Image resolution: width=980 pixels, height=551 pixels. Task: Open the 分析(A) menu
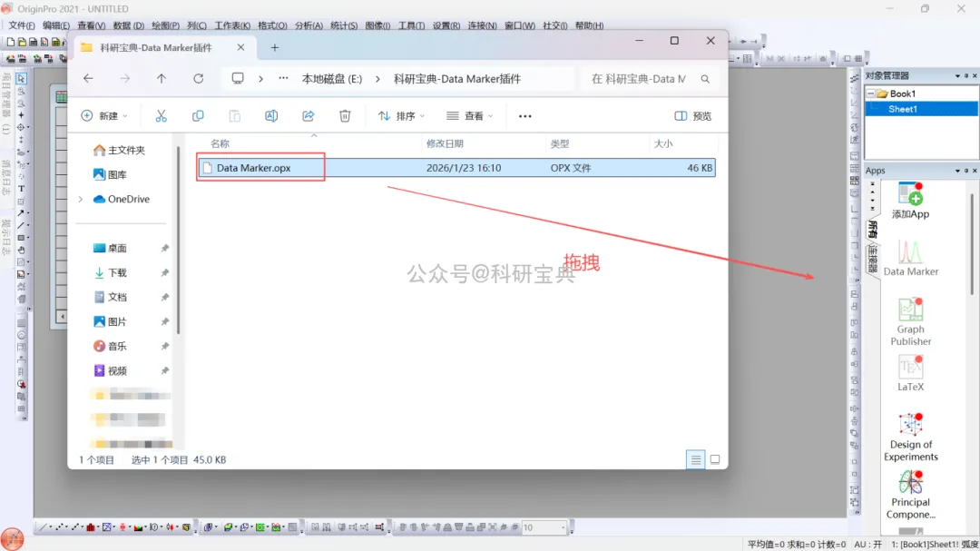(x=309, y=25)
